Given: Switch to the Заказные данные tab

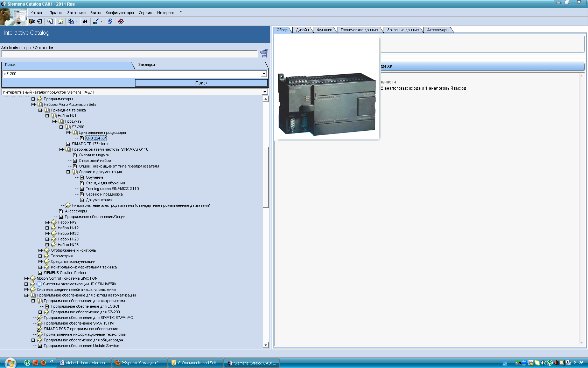Looking at the screenshot, I should coord(403,30).
